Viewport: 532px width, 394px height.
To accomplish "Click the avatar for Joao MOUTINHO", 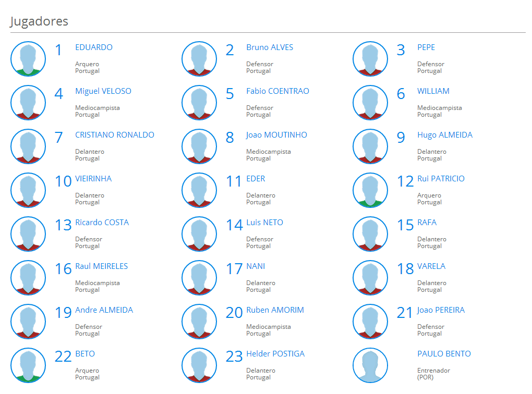I will point(199,146).
